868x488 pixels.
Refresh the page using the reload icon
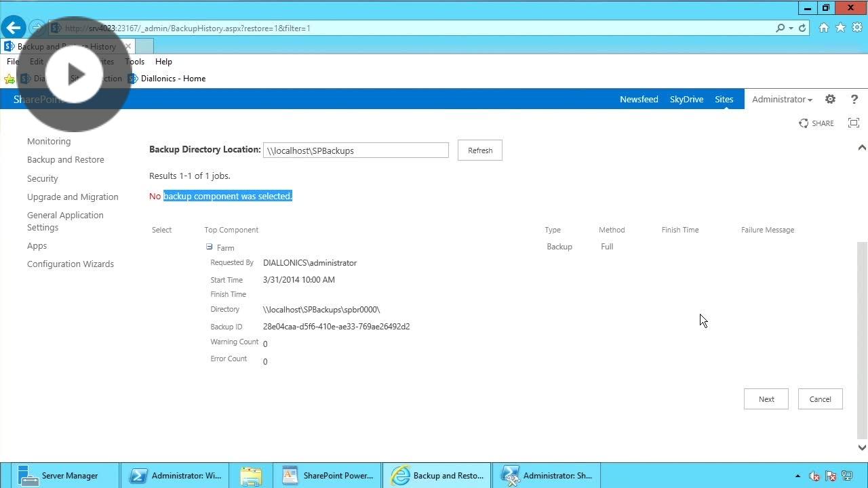click(x=801, y=28)
